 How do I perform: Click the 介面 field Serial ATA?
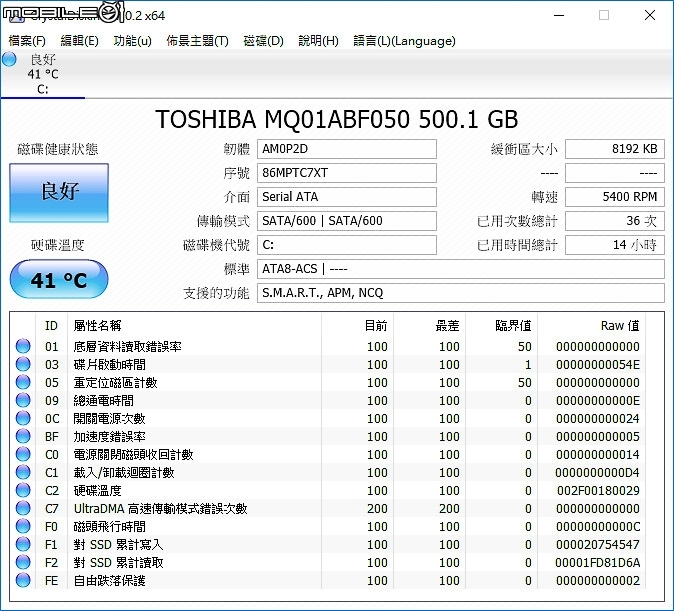[x=346, y=197]
